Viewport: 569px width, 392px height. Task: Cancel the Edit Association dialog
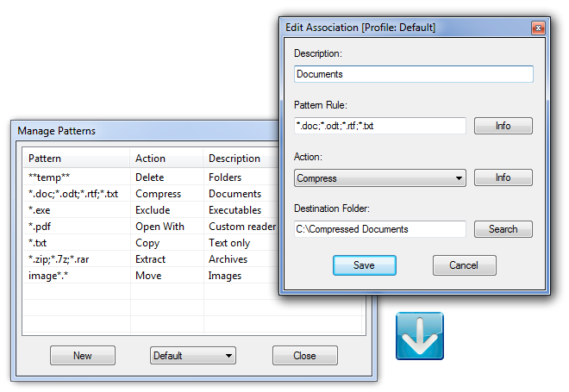(x=464, y=265)
